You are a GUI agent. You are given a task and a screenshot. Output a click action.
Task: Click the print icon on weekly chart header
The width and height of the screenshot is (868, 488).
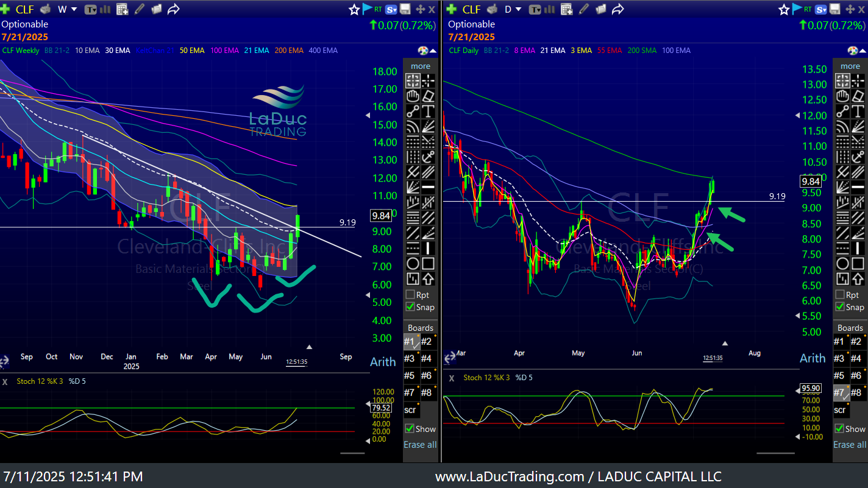click(44, 9)
